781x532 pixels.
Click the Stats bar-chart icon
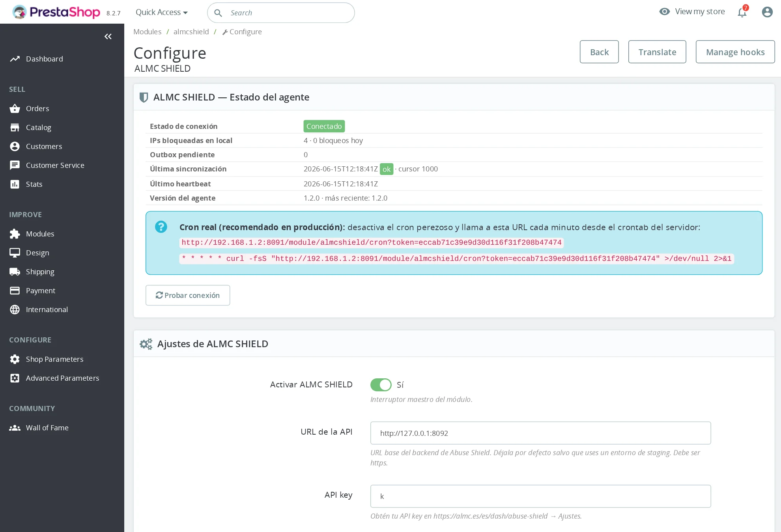pyautogui.click(x=15, y=184)
